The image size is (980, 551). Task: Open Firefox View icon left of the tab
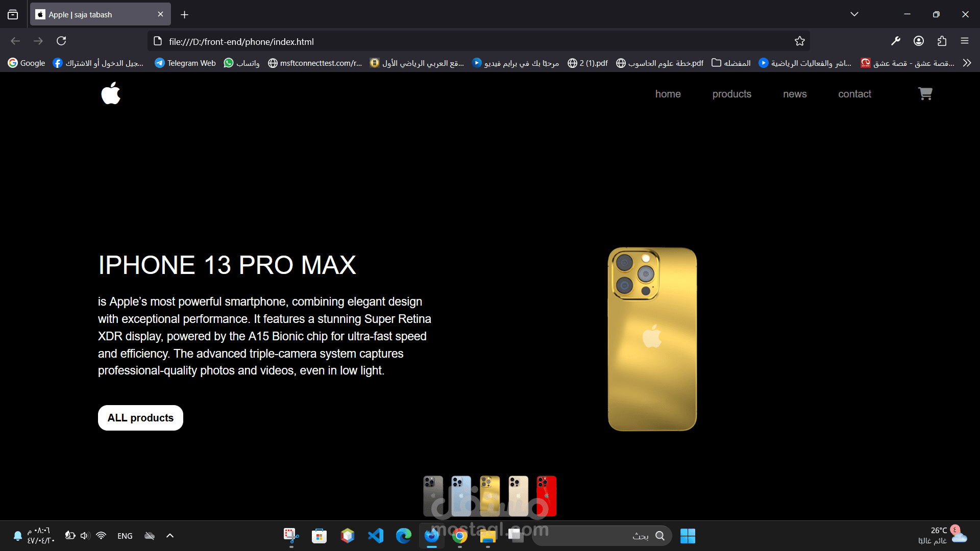[13, 14]
